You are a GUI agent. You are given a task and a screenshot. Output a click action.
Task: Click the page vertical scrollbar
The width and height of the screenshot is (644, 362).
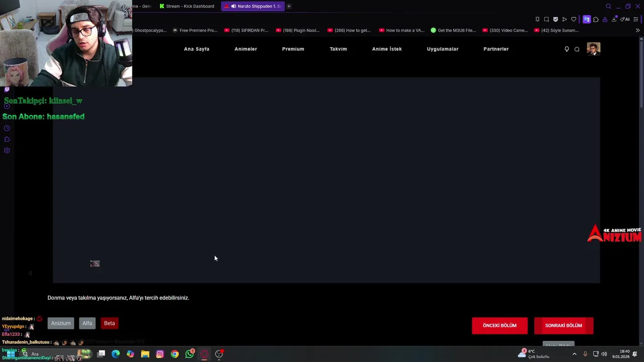click(641, 75)
